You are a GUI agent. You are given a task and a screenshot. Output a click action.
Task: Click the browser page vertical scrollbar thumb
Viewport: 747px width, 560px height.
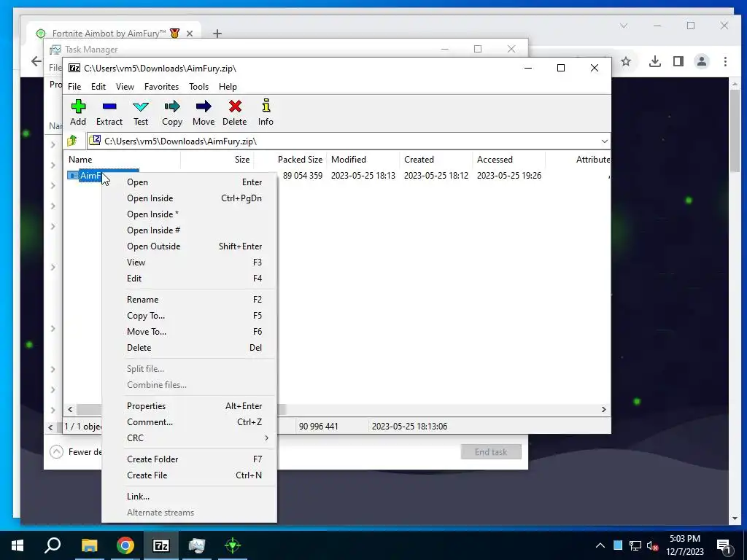click(735, 132)
